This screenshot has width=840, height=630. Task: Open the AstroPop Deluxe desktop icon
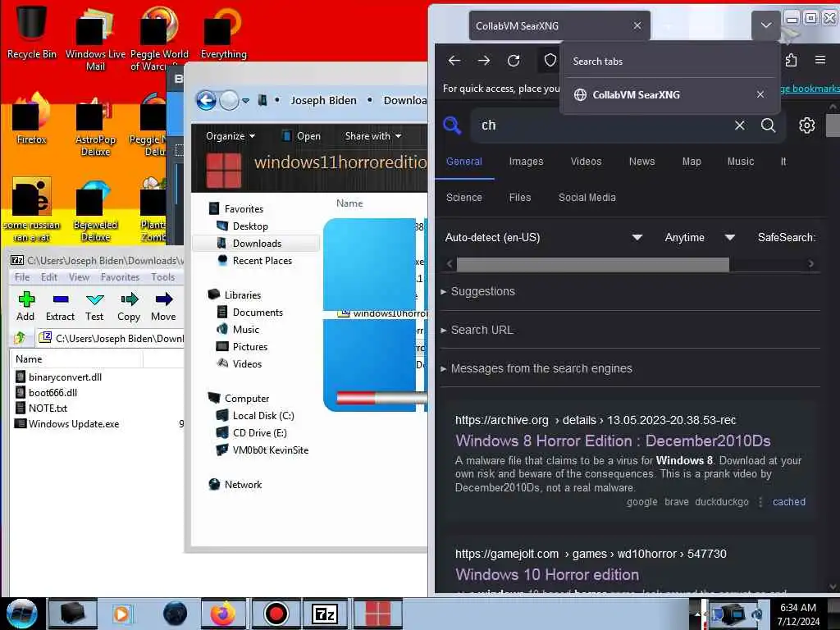tap(95, 126)
